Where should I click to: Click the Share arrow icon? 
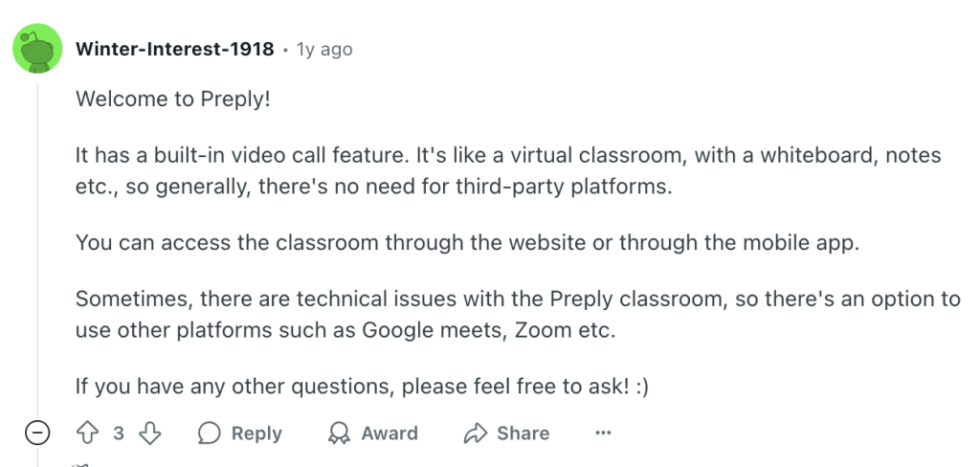coord(476,434)
